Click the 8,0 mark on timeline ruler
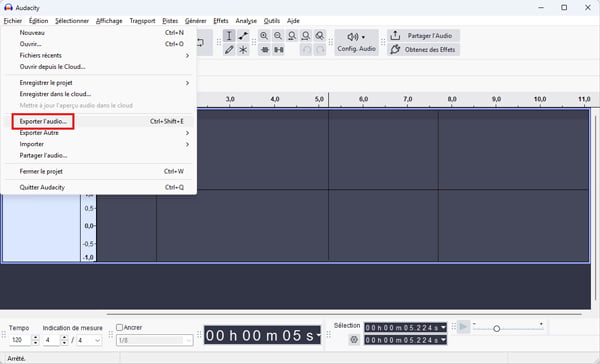 (x=452, y=99)
